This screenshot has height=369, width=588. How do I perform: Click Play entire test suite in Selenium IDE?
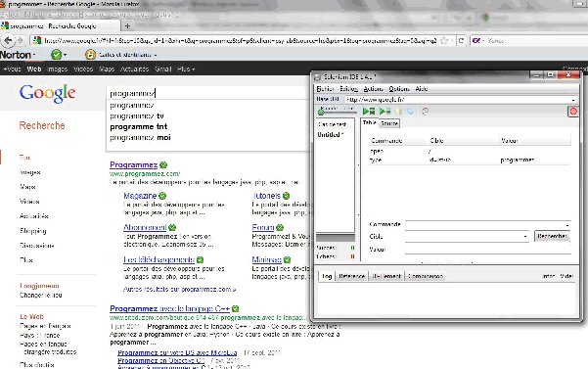(x=369, y=111)
